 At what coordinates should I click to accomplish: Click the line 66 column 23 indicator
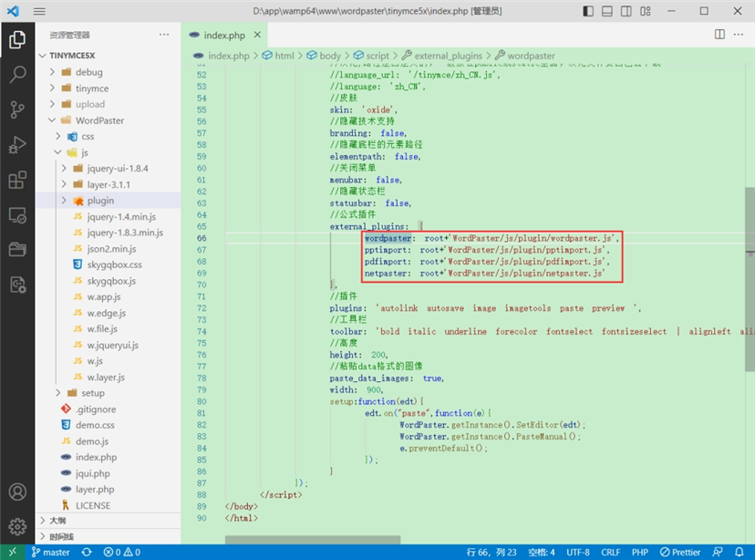tap(491, 552)
